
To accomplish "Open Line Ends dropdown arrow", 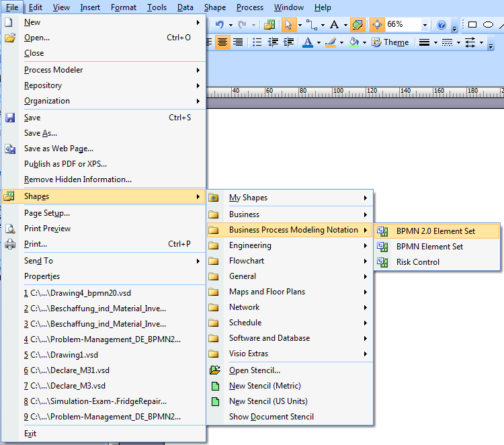I will [x=481, y=42].
